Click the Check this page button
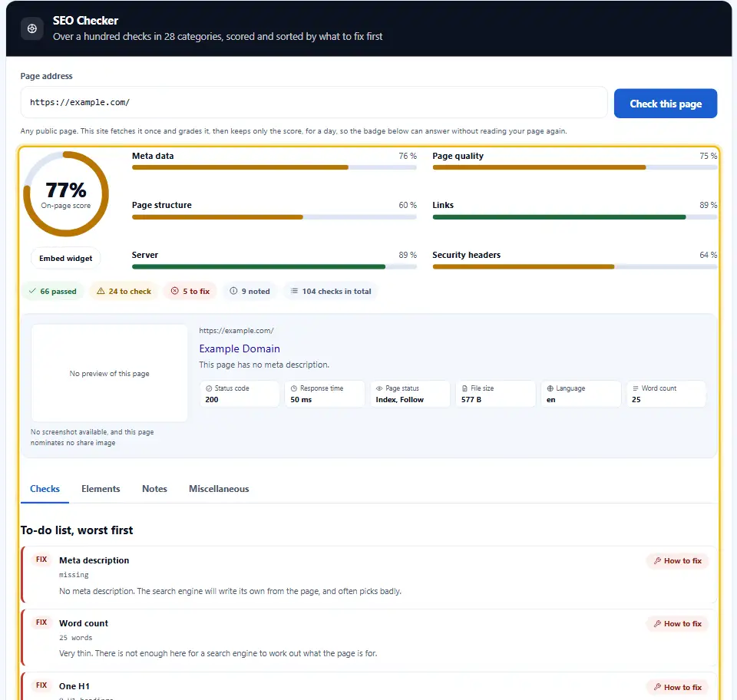The width and height of the screenshot is (737, 700). [x=665, y=104]
